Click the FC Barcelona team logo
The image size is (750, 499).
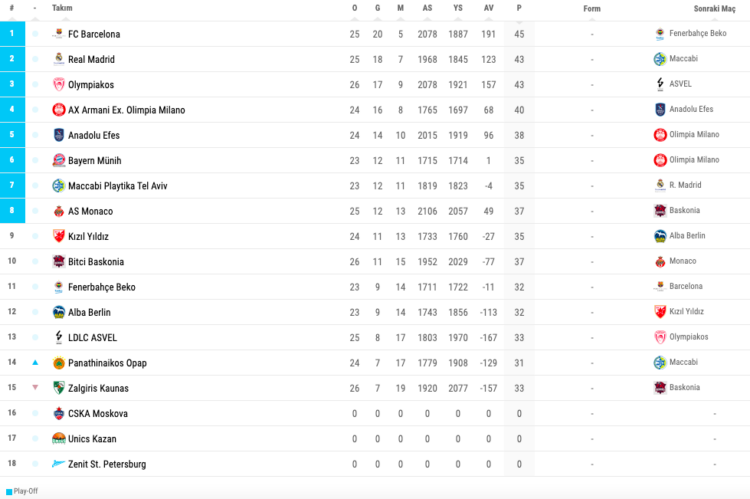pos(59,34)
